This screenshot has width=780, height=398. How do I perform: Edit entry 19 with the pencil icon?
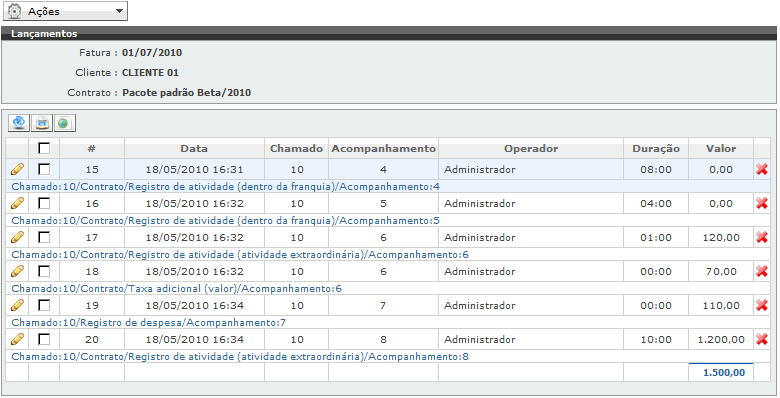pyautogui.click(x=17, y=305)
